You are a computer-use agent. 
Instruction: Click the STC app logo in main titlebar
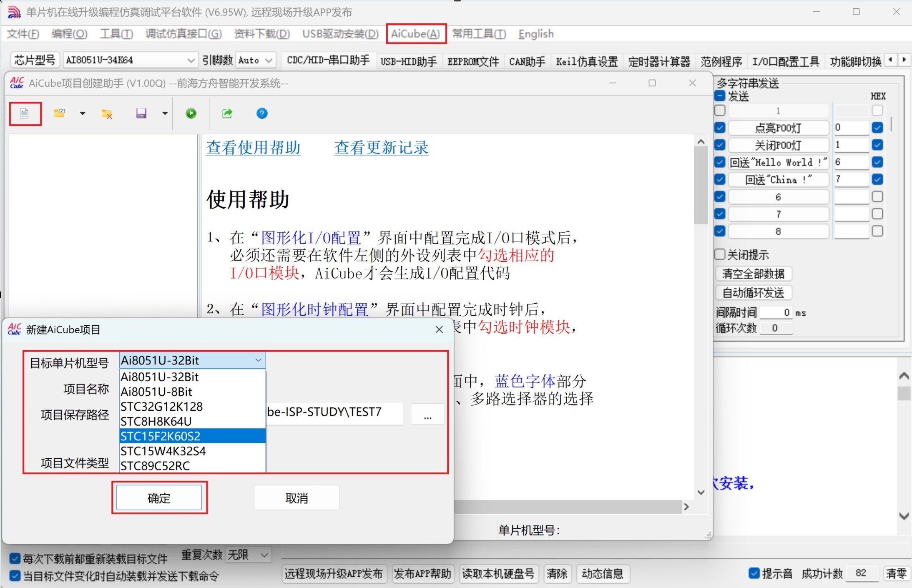[14, 12]
